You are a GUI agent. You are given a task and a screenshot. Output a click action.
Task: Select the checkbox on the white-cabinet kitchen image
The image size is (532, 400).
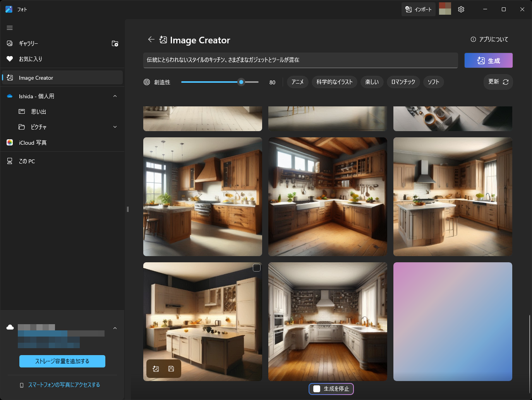(x=257, y=268)
